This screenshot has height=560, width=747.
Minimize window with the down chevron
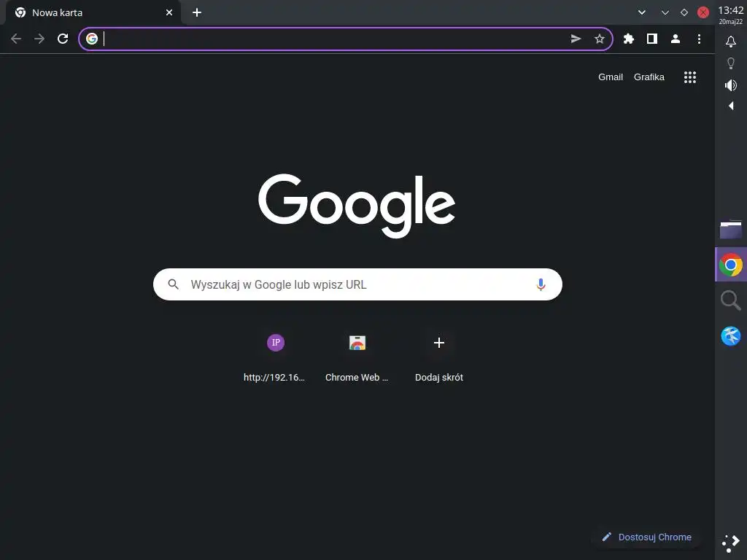tap(665, 12)
